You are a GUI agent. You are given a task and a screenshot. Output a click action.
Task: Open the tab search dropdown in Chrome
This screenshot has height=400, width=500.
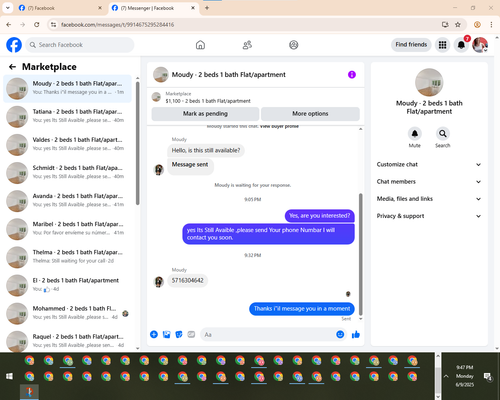pos(7,8)
